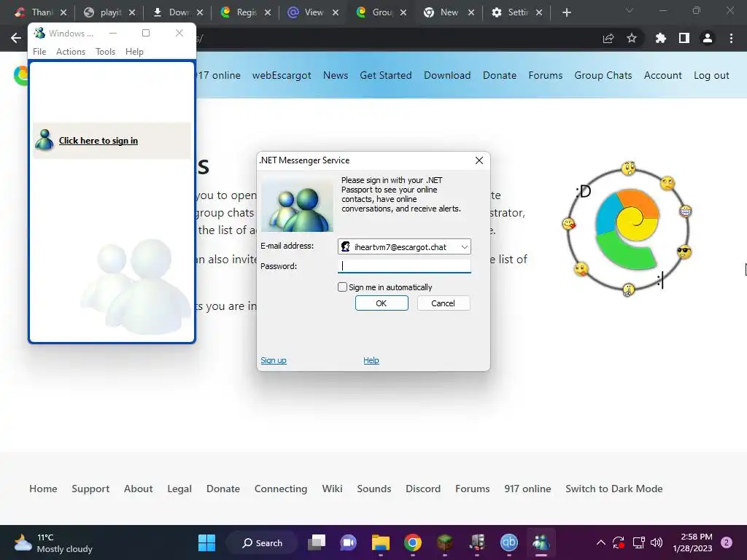Open the Download page link
The image size is (747, 560).
pyautogui.click(x=447, y=75)
